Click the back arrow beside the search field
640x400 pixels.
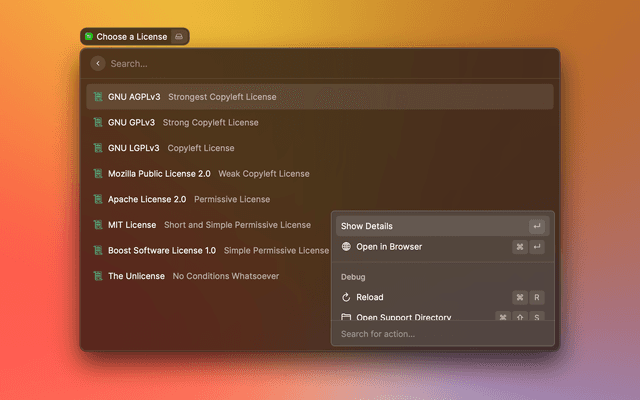tap(98, 63)
